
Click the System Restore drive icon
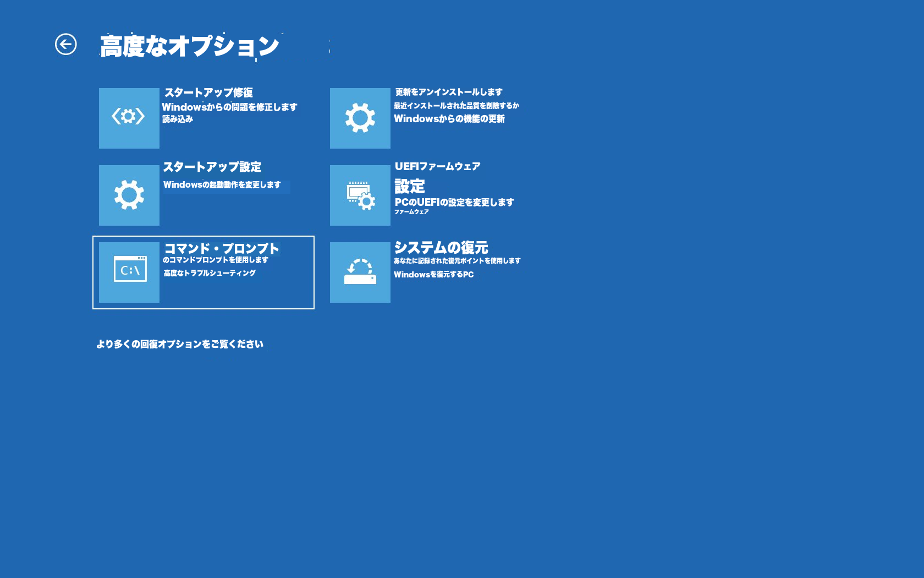click(x=360, y=272)
